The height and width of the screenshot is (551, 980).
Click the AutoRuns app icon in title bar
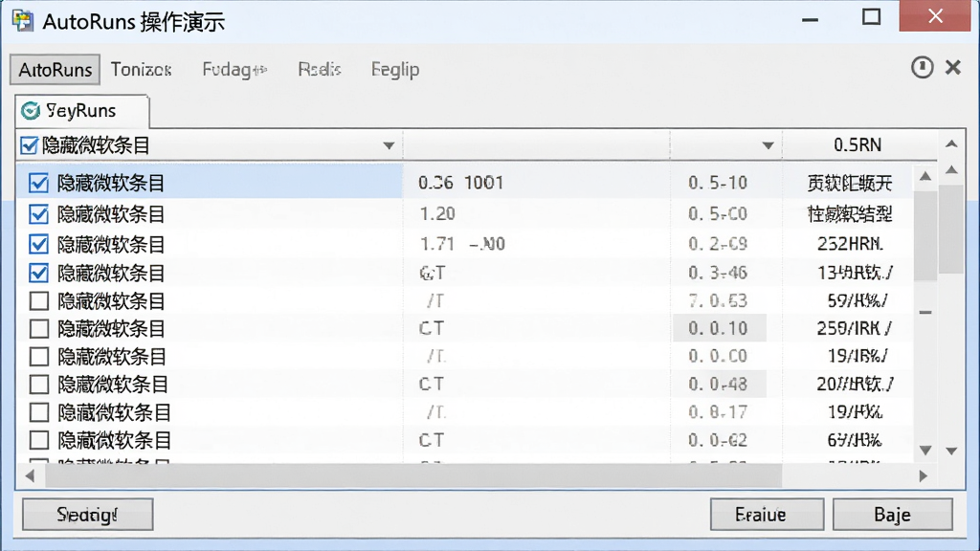(x=23, y=21)
